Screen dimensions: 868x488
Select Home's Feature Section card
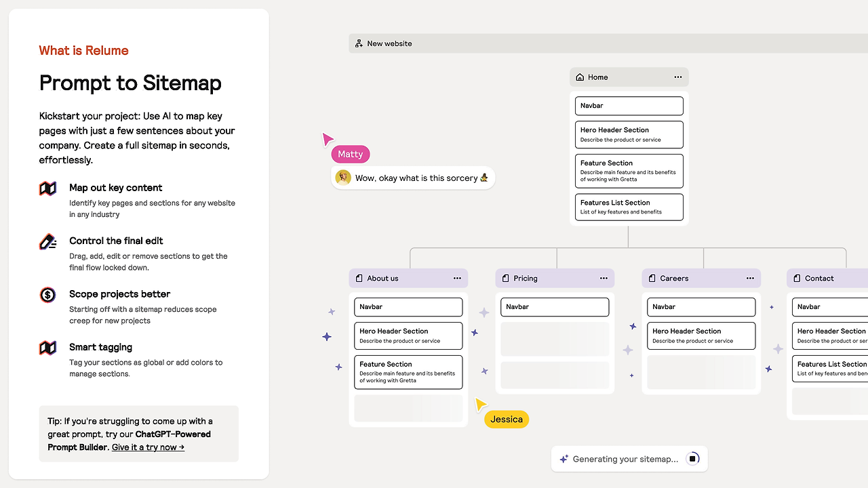629,171
